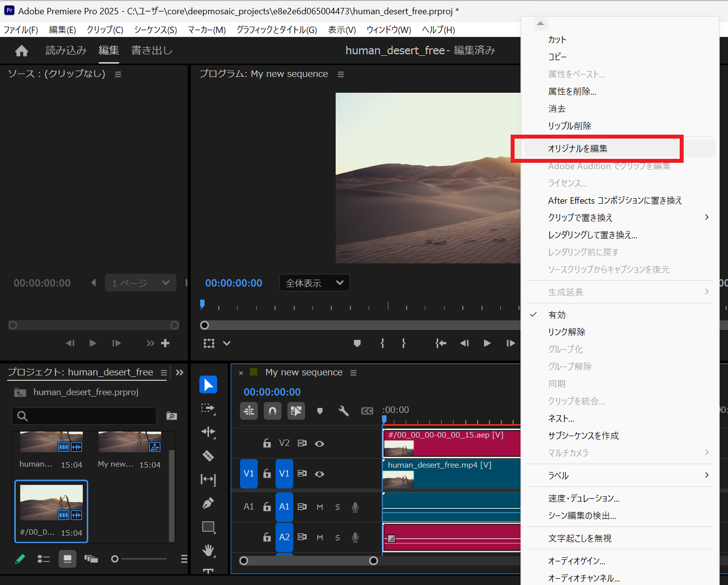Screen dimensions: 728x585
Task: Toggle A2 track targeting
Action: pos(284,537)
